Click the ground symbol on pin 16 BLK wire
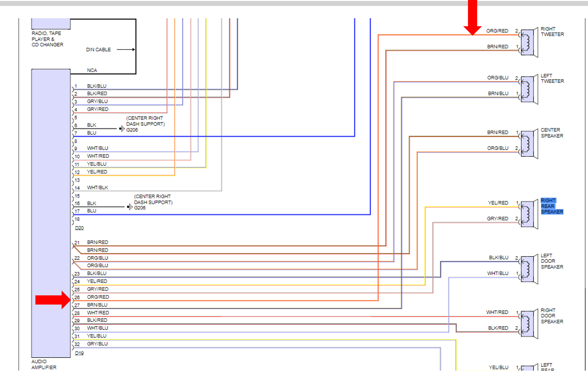 click(x=130, y=207)
